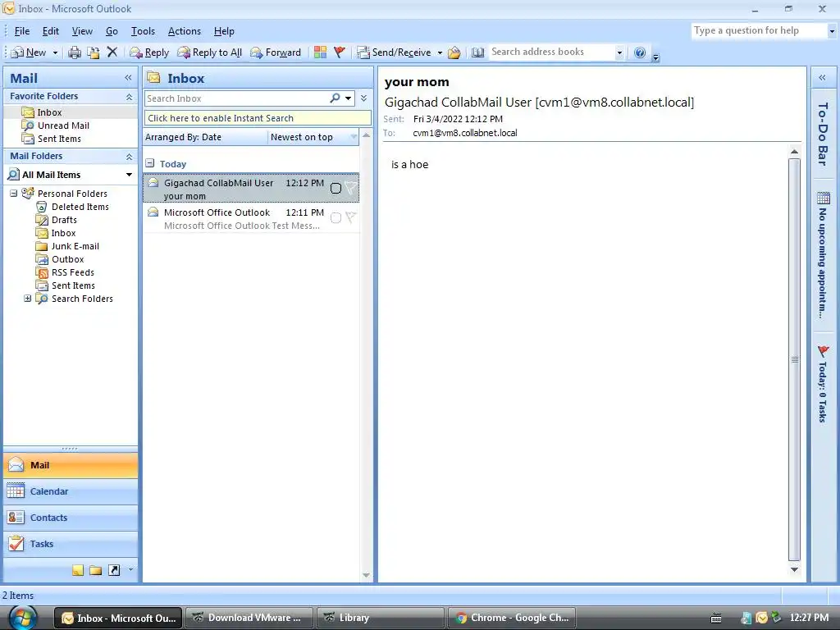
Task: Collapse the Favorite Folders section
Action: coord(129,97)
